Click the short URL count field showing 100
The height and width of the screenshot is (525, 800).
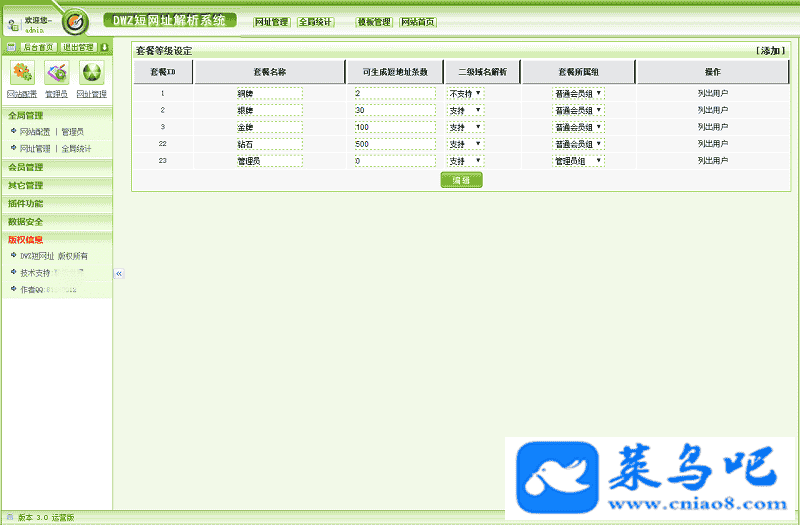tap(395, 127)
